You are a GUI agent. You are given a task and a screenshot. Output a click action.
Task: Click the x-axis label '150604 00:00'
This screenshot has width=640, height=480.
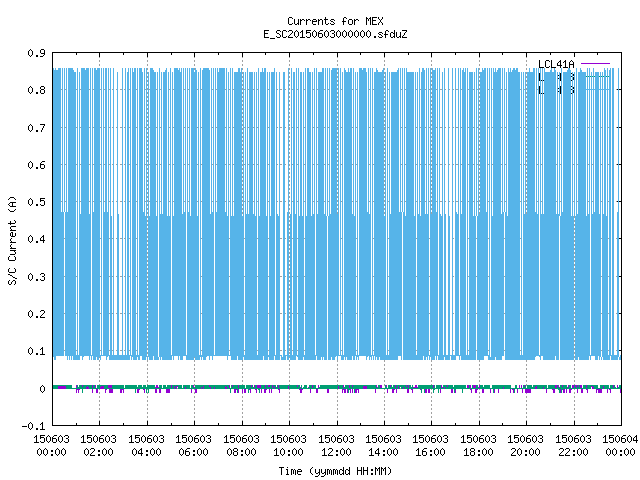click(x=620, y=446)
